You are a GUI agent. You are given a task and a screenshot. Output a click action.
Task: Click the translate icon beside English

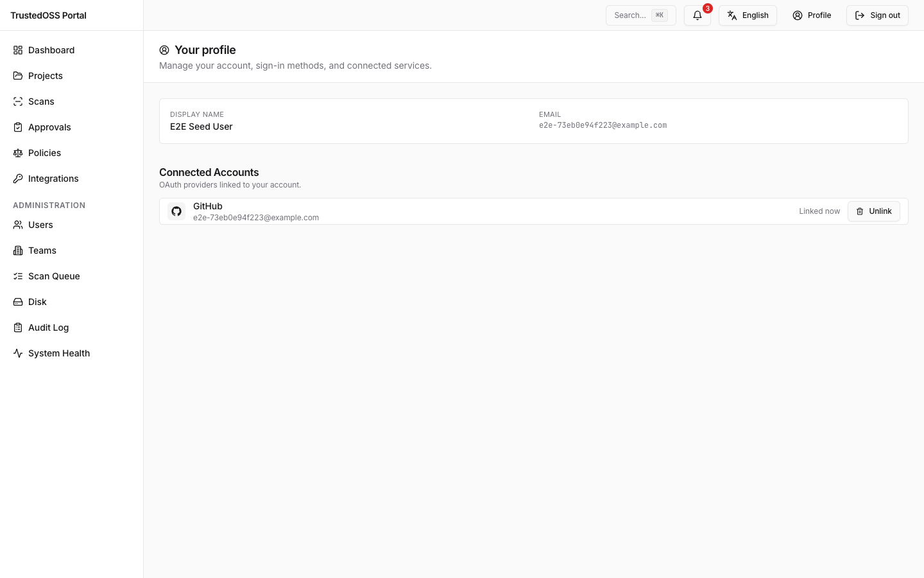[732, 15]
